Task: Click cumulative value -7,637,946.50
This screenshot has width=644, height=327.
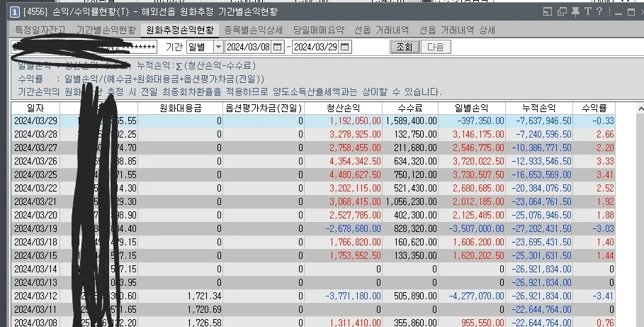Action: click(x=543, y=121)
